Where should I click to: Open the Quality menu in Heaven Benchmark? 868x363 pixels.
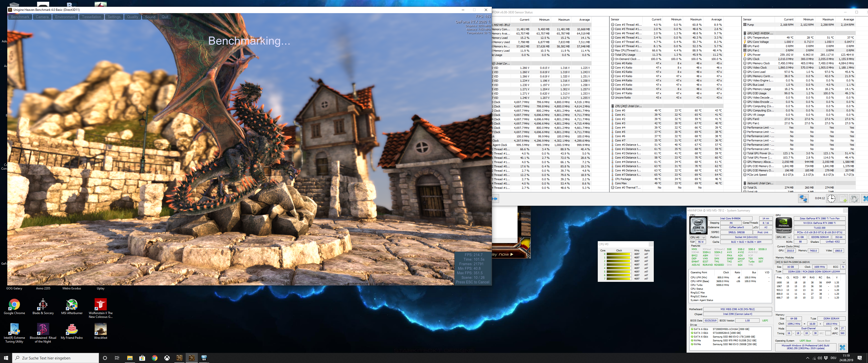(132, 17)
